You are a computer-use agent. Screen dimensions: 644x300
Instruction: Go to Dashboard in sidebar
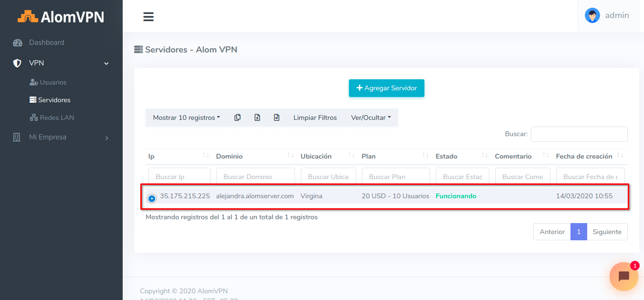[x=46, y=43]
